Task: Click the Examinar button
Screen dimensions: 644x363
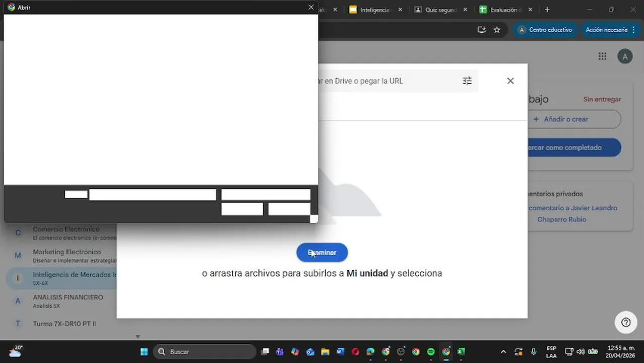Action: pos(322,253)
